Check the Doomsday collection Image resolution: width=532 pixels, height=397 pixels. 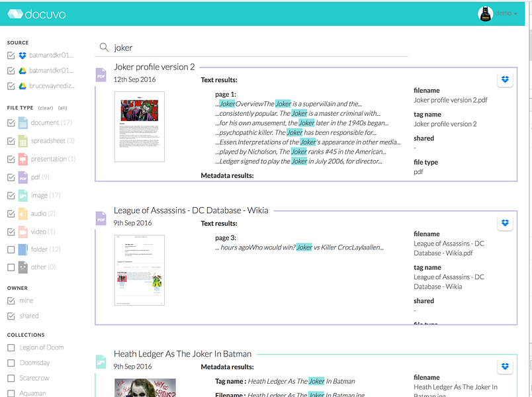click(11, 363)
